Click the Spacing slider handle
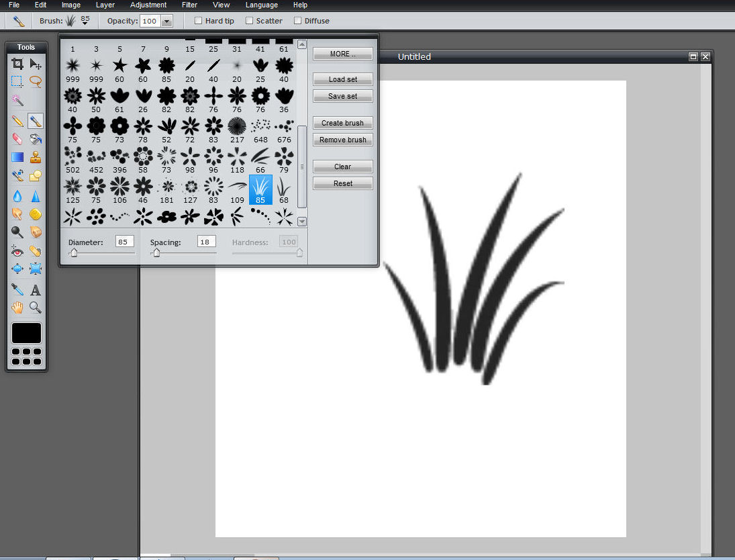This screenshot has width=735, height=560. pyautogui.click(x=156, y=252)
